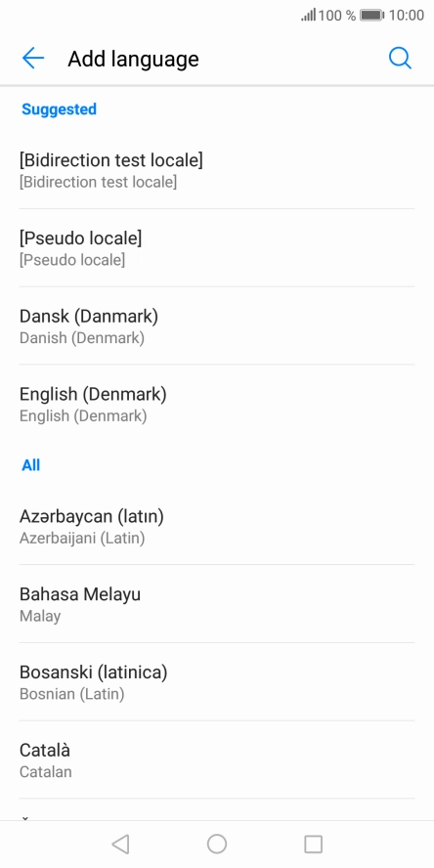Viewport: 434px width, 868px height.
Task: Tap the battery status icon
Action: point(372,16)
